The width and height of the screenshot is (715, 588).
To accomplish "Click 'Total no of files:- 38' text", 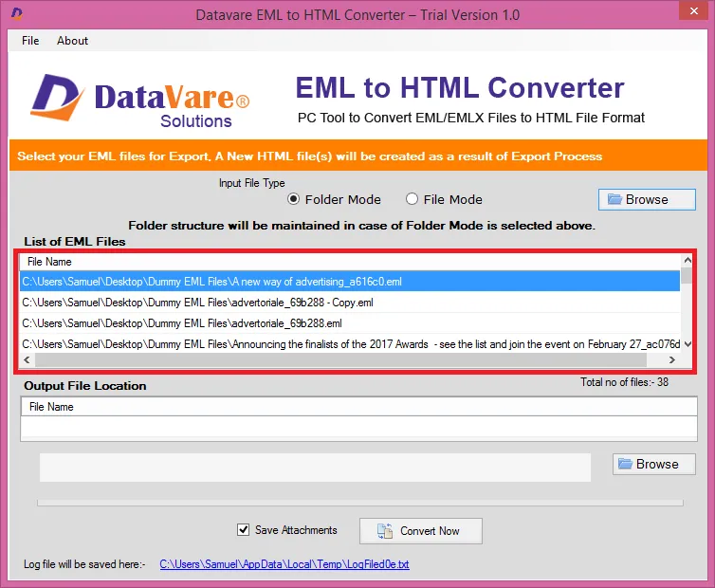I will pyautogui.click(x=624, y=382).
